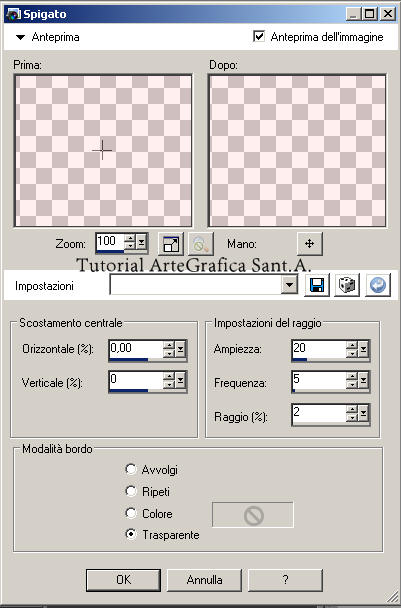Viewport: 401px width, 608px height.
Task: Reset settings to default arrow icon
Action: pyautogui.click(x=378, y=285)
